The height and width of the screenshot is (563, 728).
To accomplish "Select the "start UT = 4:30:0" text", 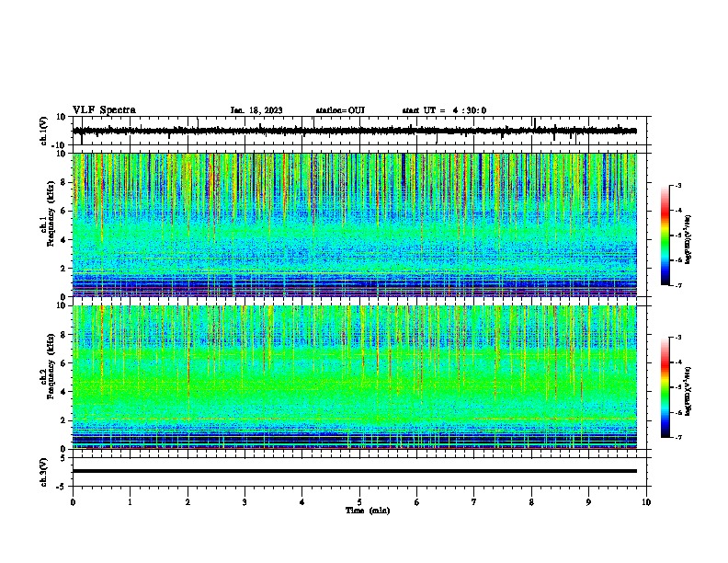I will click(444, 110).
